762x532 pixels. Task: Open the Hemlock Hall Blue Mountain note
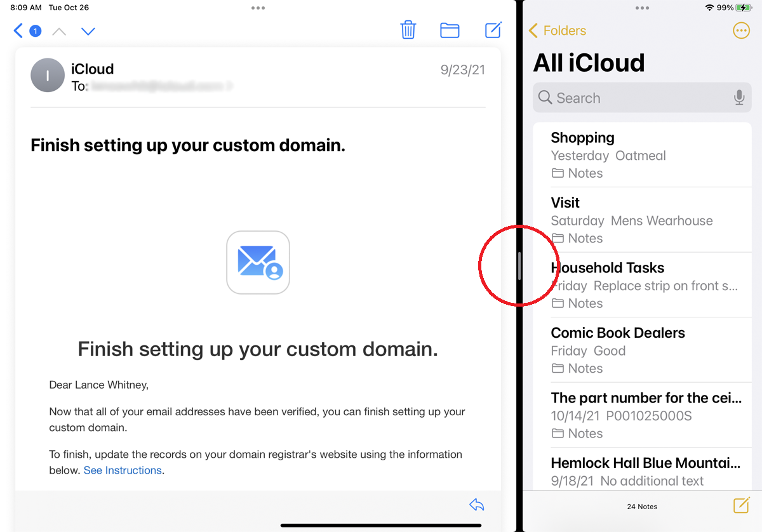[642, 469]
